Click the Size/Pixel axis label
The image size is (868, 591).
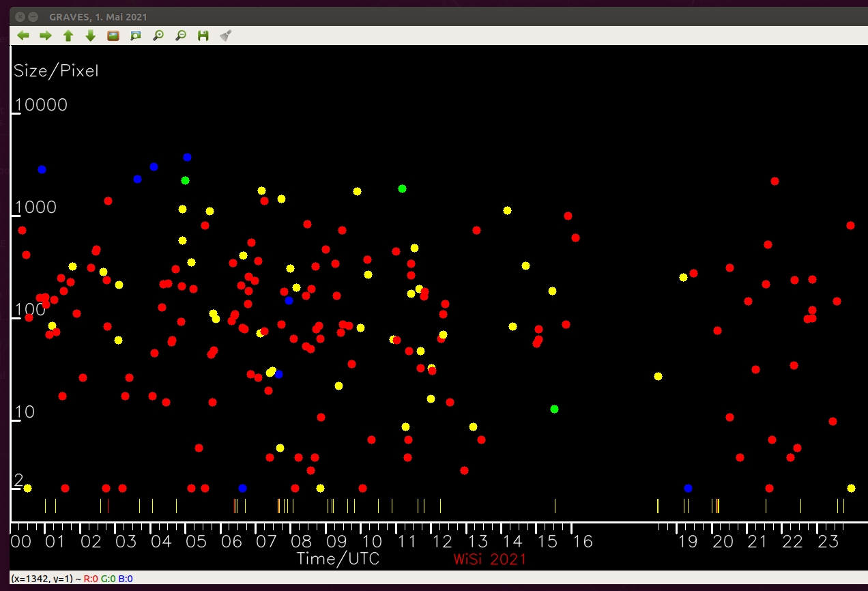click(x=57, y=70)
